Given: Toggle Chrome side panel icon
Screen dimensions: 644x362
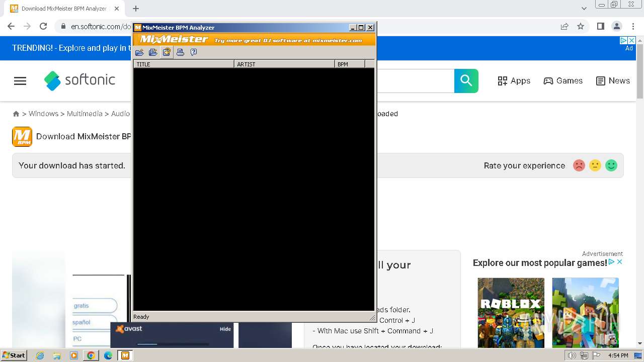Looking at the screenshot, I should click(601, 26).
